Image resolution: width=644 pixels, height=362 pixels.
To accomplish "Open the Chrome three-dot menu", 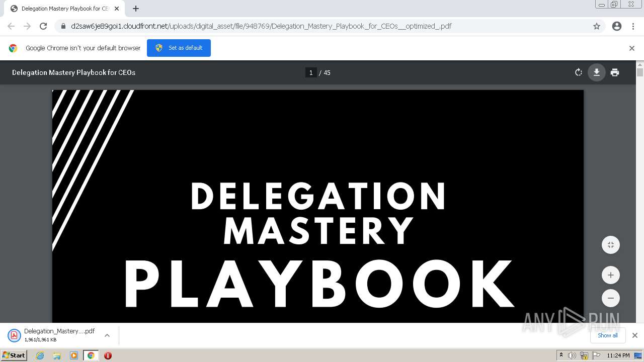I will coord(633,26).
